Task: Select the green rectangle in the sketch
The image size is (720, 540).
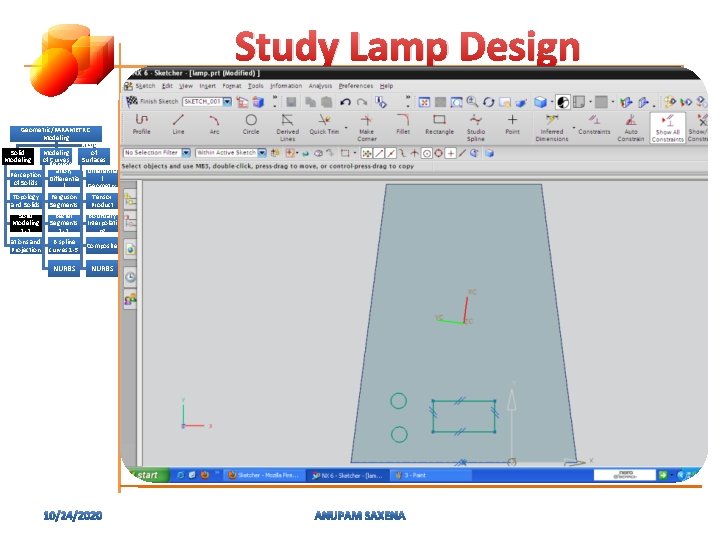Action: [463, 416]
